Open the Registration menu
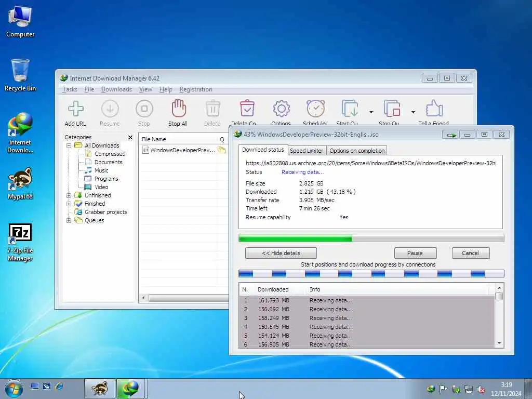The width and height of the screenshot is (532, 399). tap(196, 89)
